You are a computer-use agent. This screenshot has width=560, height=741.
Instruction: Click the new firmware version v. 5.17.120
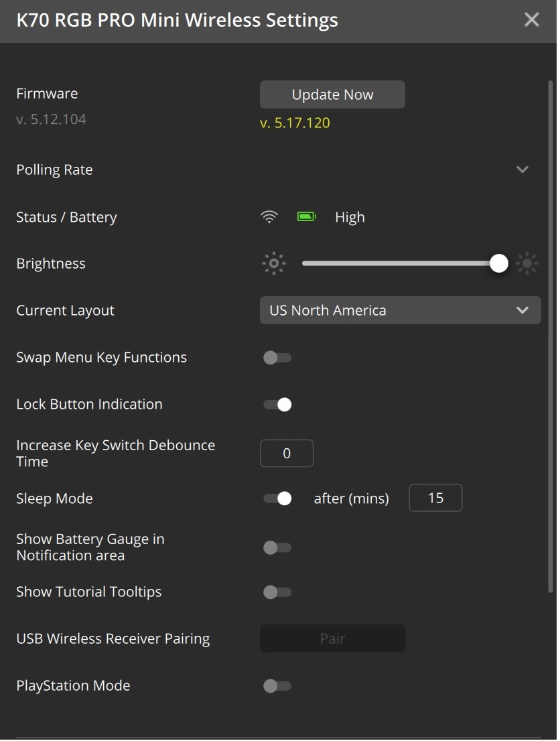point(295,123)
